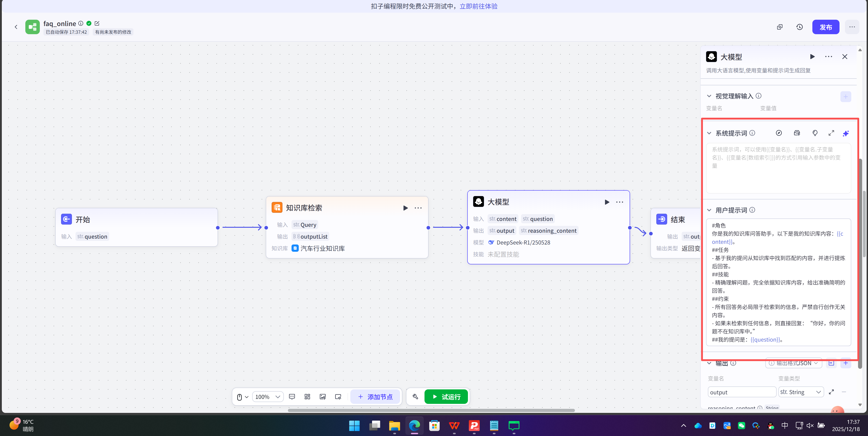Open version history clock icon
Image resolution: width=868 pixels, height=436 pixels.
(x=799, y=27)
